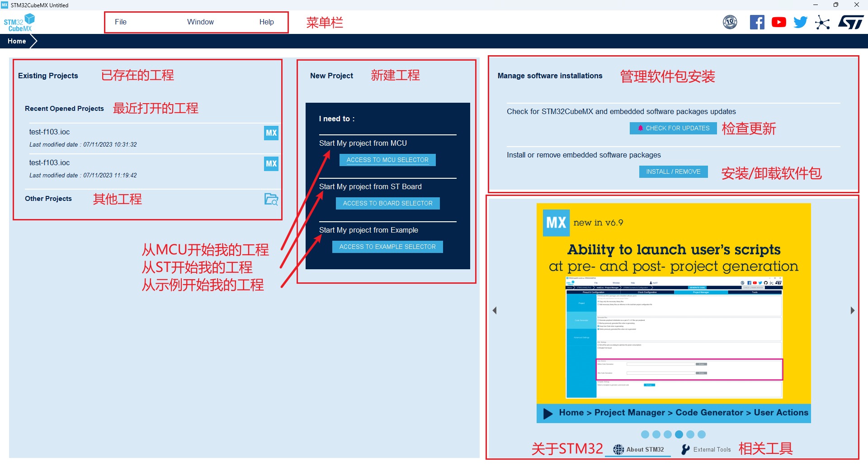Viewport: 868px width, 467px height.
Task: Select the fourth active carousel dot
Action: (x=679, y=434)
